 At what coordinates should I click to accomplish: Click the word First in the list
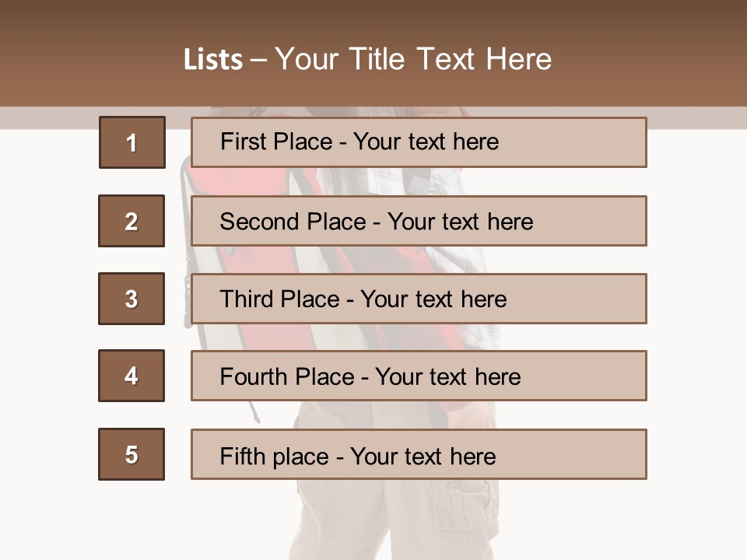(241, 142)
